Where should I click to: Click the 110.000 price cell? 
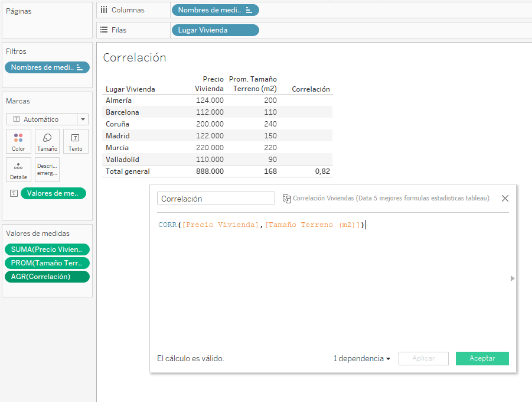(x=210, y=160)
